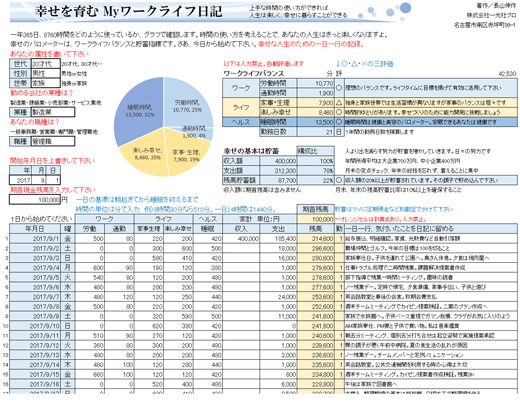Select the 期首残高 value cell 100,000
Screen dimensions: 520x403
coord(315,219)
